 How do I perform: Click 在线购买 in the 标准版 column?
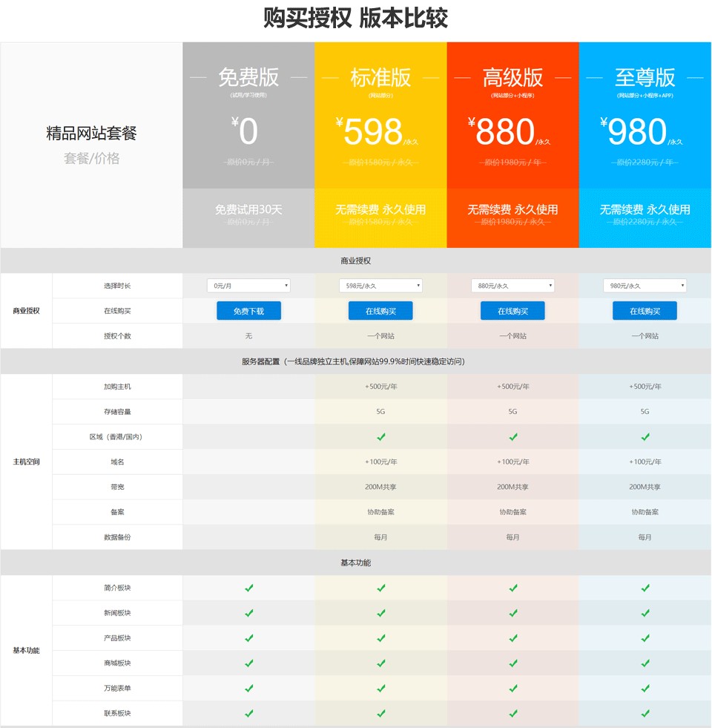click(380, 311)
